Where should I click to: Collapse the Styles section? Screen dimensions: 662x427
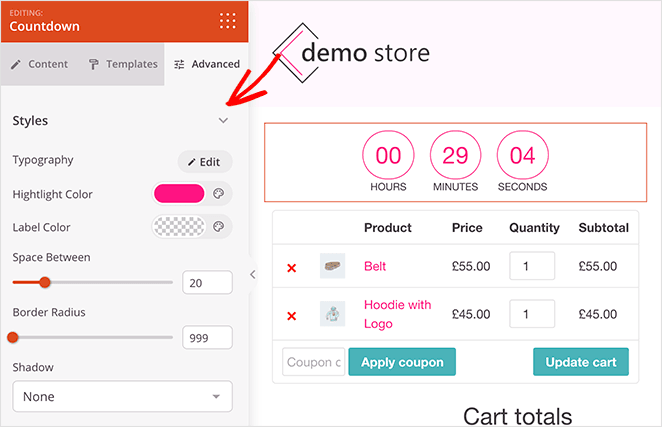pyautogui.click(x=223, y=121)
